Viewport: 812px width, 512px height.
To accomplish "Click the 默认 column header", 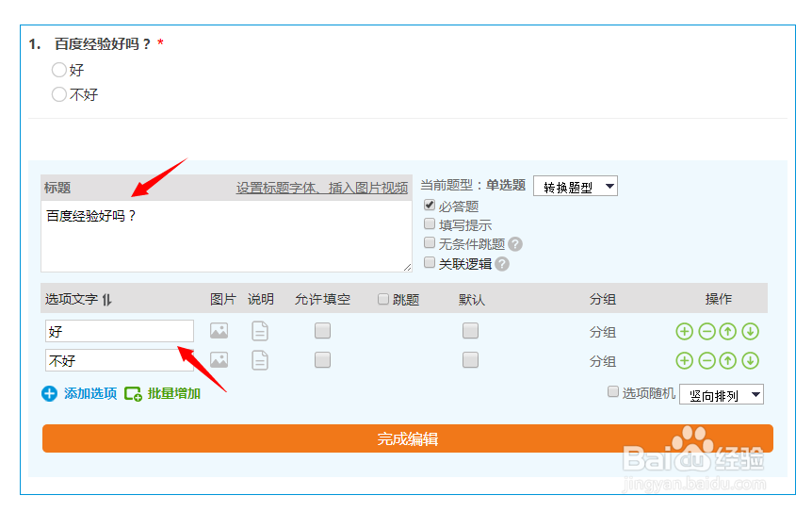I will [472, 300].
